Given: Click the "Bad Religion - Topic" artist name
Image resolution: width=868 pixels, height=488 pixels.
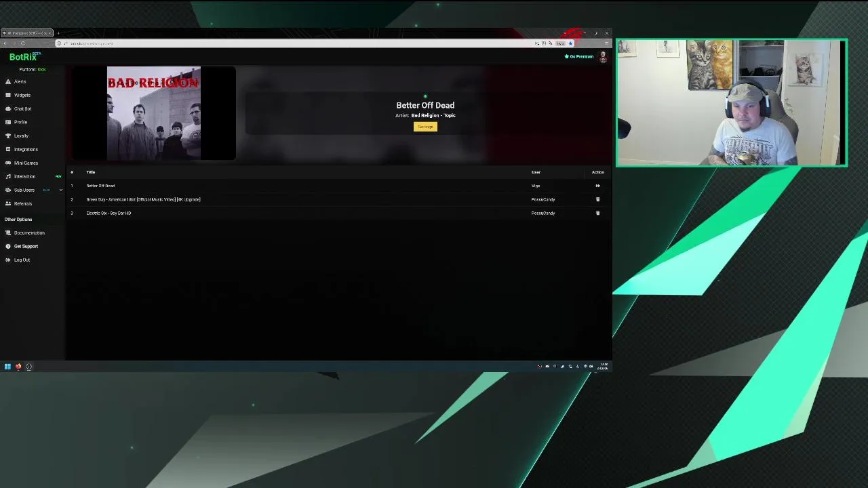Looking at the screenshot, I should coord(433,115).
